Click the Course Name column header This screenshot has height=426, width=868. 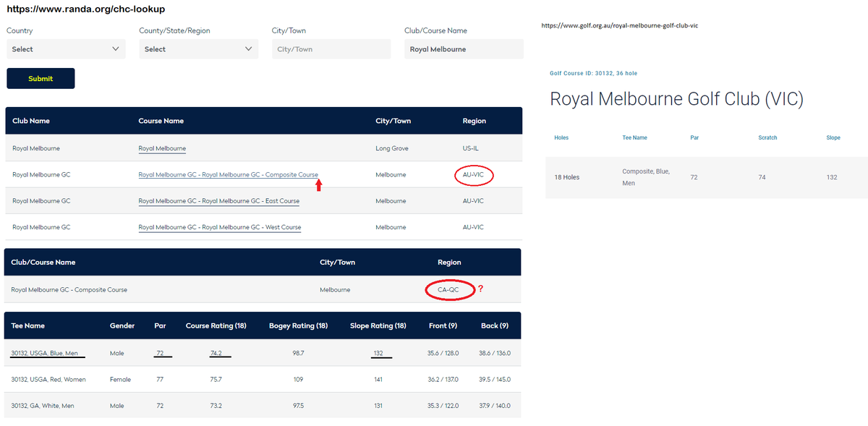[x=161, y=121]
